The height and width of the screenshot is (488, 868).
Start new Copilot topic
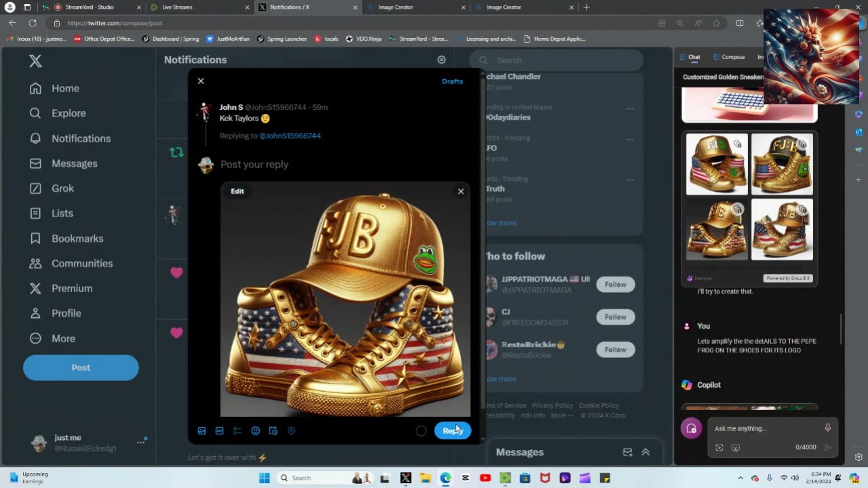(x=691, y=428)
